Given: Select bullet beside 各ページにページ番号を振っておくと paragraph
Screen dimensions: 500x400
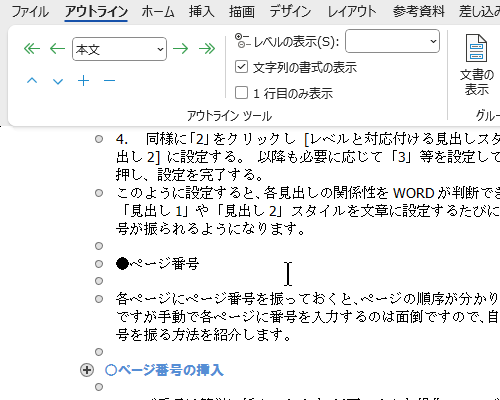Looking at the screenshot, I should pyautogui.click(x=99, y=299).
